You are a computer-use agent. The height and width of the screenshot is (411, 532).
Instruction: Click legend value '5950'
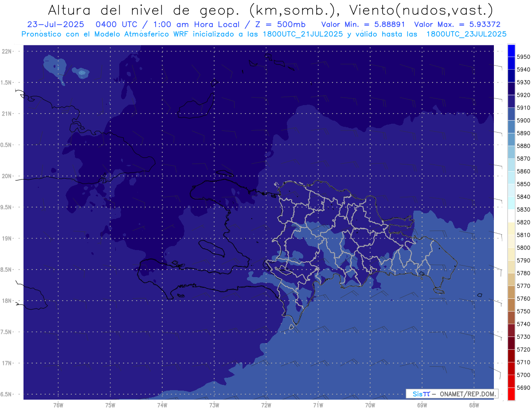[x=523, y=57]
